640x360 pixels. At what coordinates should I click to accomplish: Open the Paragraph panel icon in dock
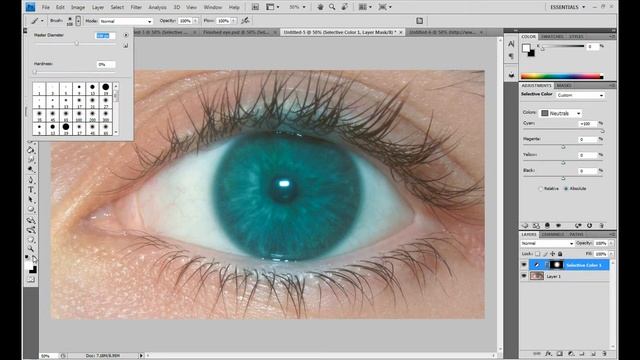point(511,56)
